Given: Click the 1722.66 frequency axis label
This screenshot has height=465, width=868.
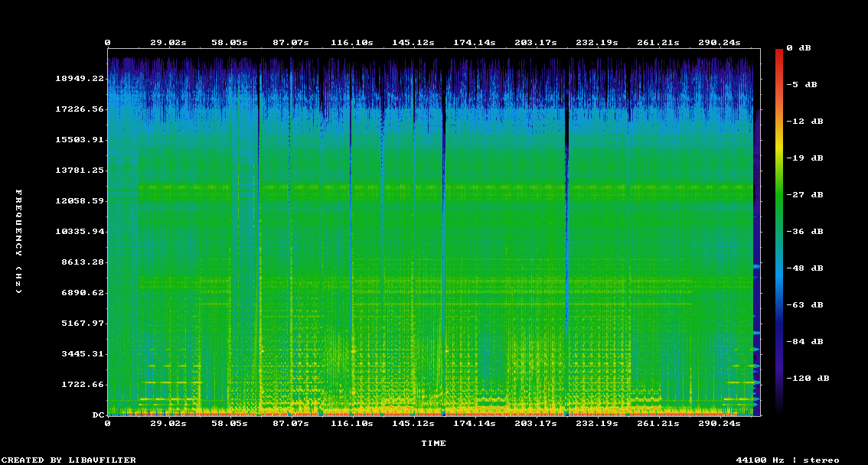Looking at the screenshot, I should coord(83,385).
